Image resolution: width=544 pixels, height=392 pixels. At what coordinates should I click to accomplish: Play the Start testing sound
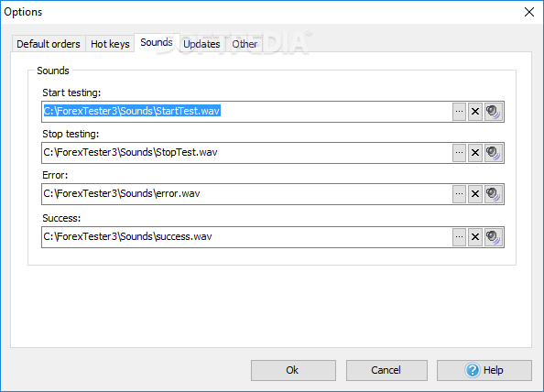[494, 112]
